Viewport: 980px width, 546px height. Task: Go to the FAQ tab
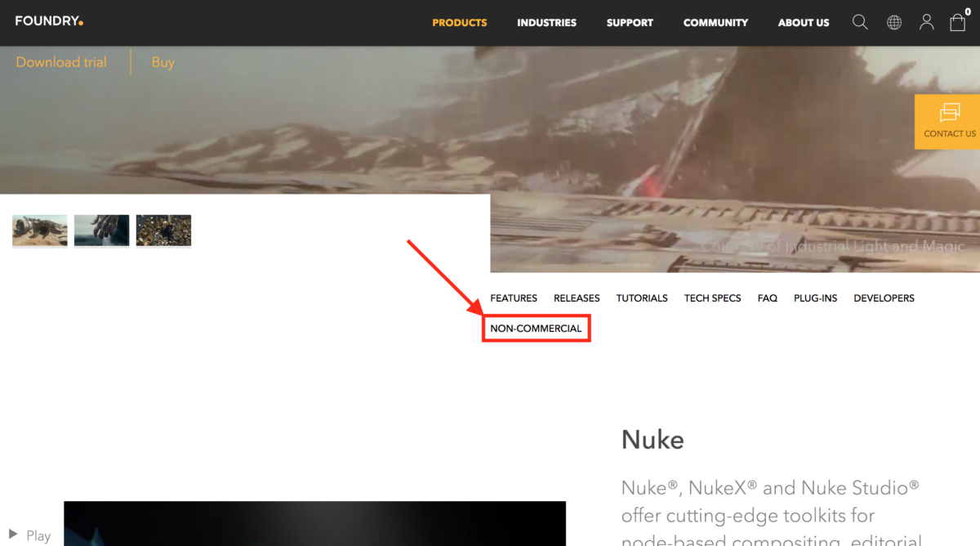(768, 298)
